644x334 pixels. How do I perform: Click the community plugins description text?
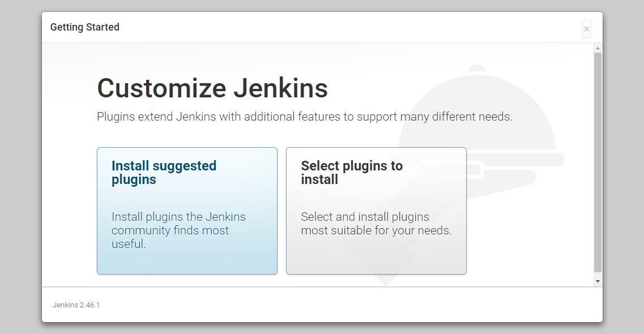(177, 230)
